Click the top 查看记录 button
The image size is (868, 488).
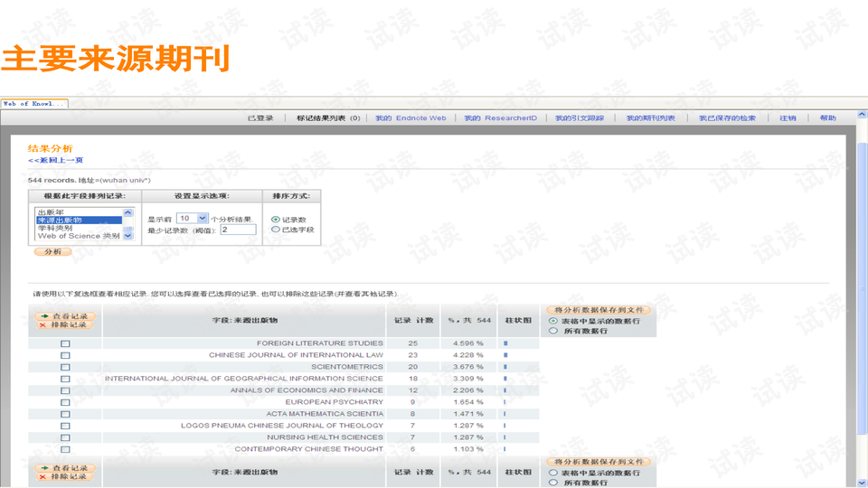(65, 316)
